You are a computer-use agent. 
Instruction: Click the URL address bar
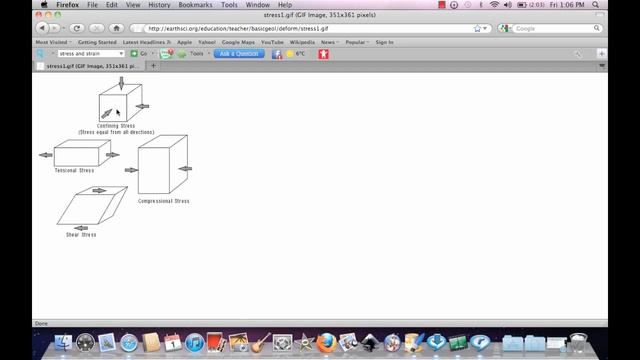[x=310, y=29]
